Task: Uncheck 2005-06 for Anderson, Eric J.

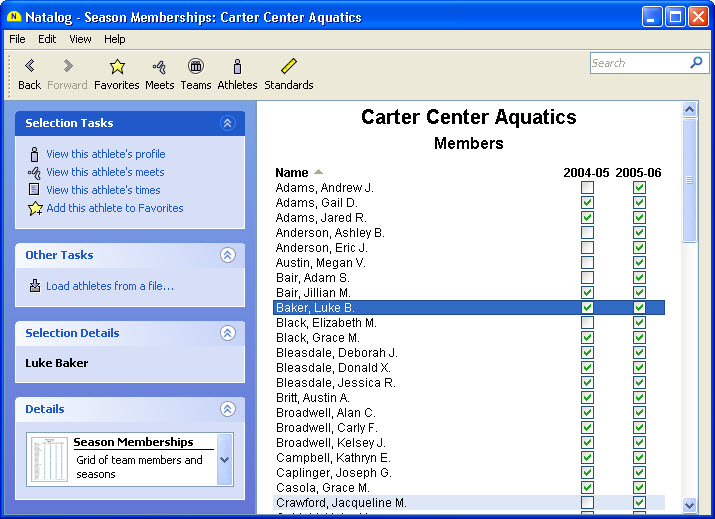Action: point(639,248)
